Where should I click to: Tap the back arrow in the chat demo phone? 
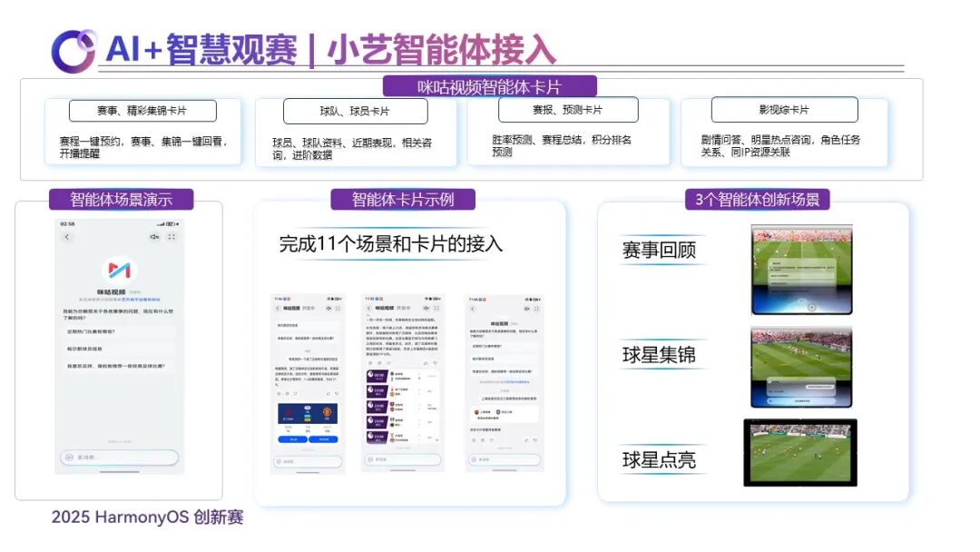[x=64, y=236]
